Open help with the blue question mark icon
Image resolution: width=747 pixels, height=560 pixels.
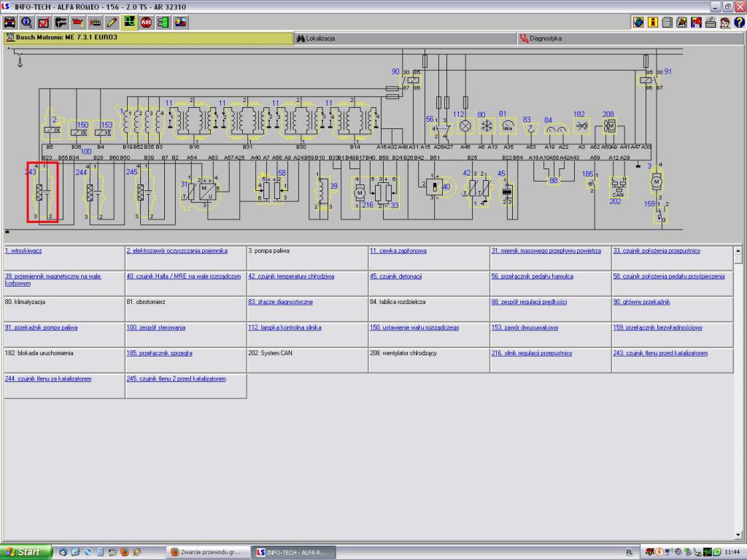click(739, 22)
